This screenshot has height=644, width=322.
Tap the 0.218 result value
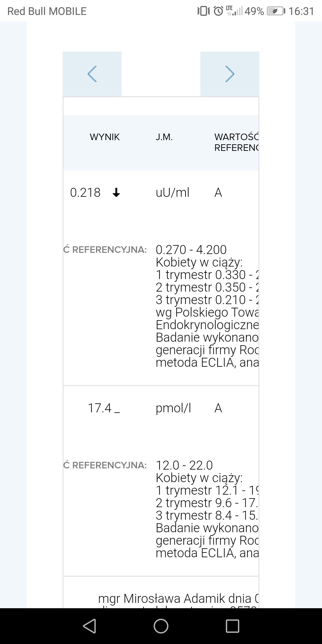[x=85, y=193]
